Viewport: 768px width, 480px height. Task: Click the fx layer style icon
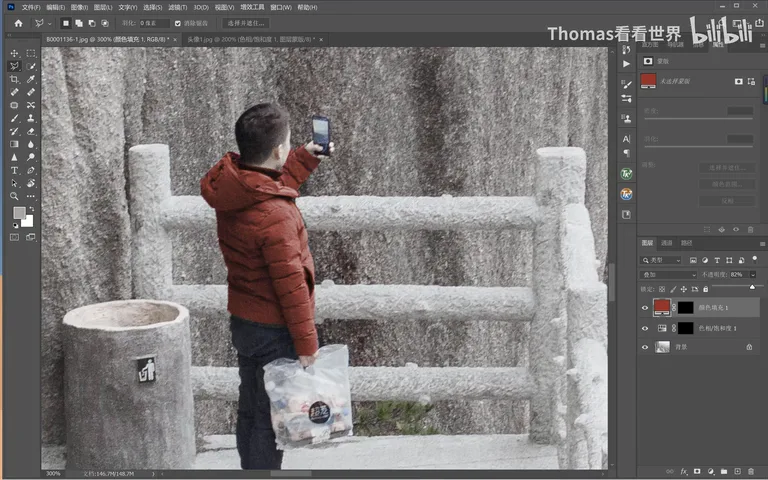(684, 471)
